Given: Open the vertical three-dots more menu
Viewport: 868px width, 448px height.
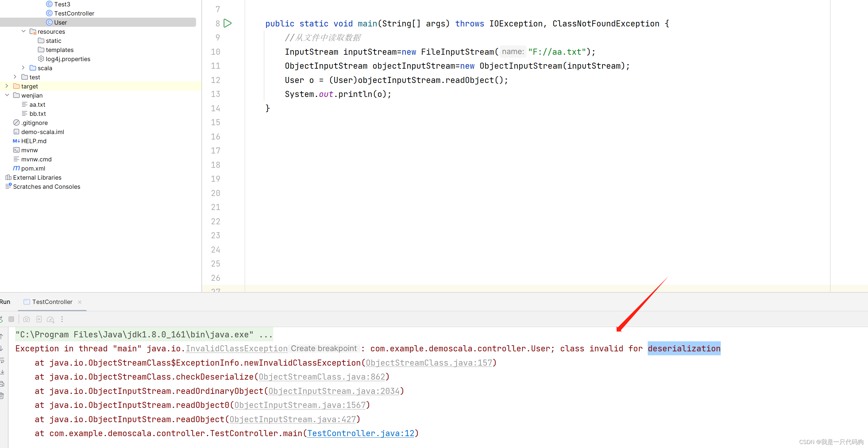Looking at the screenshot, I should (62, 319).
